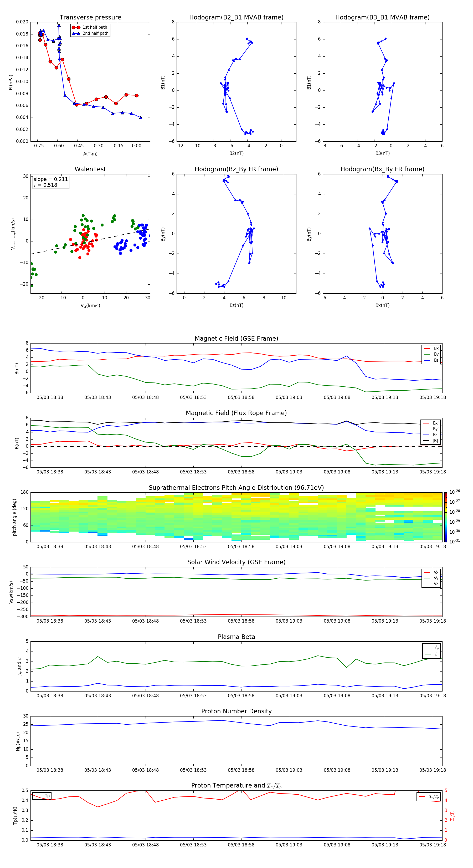Image resolution: width=473 pixels, height=868 pixels.
Task: Click the 'Vsw(km/s)' y-axis label
Action: pyautogui.click(x=11, y=592)
